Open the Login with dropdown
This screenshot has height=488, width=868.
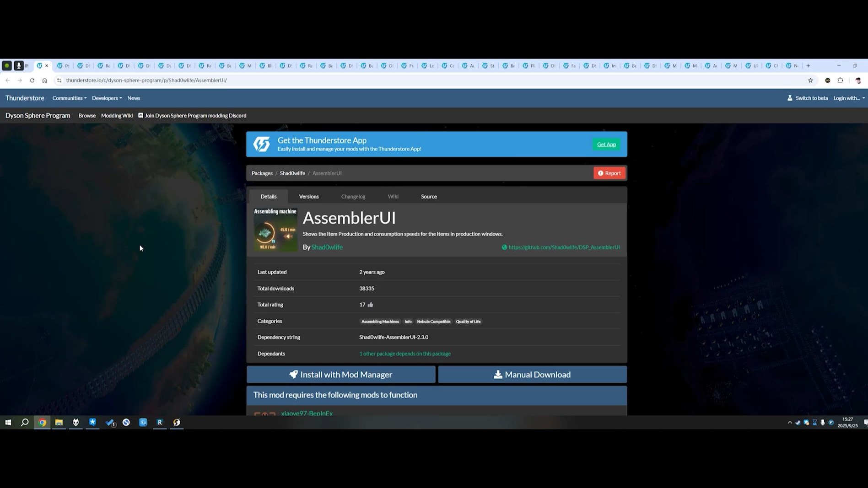point(849,98)
